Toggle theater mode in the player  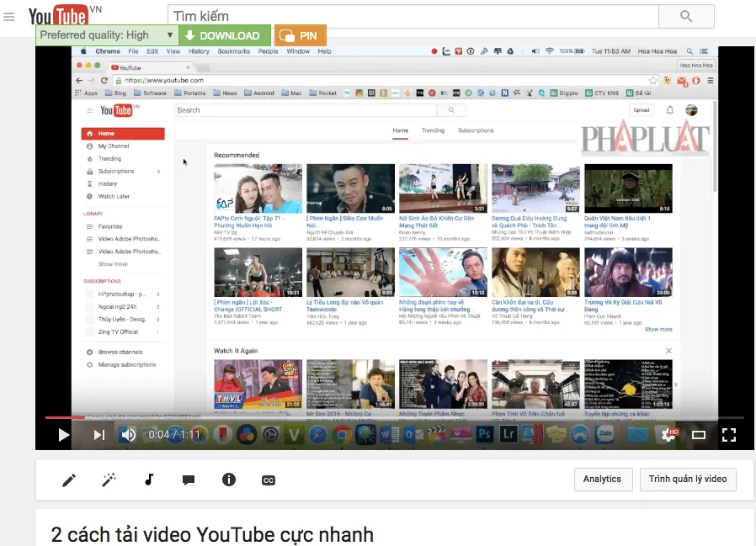pyautogui.click(x=699, y=435)
